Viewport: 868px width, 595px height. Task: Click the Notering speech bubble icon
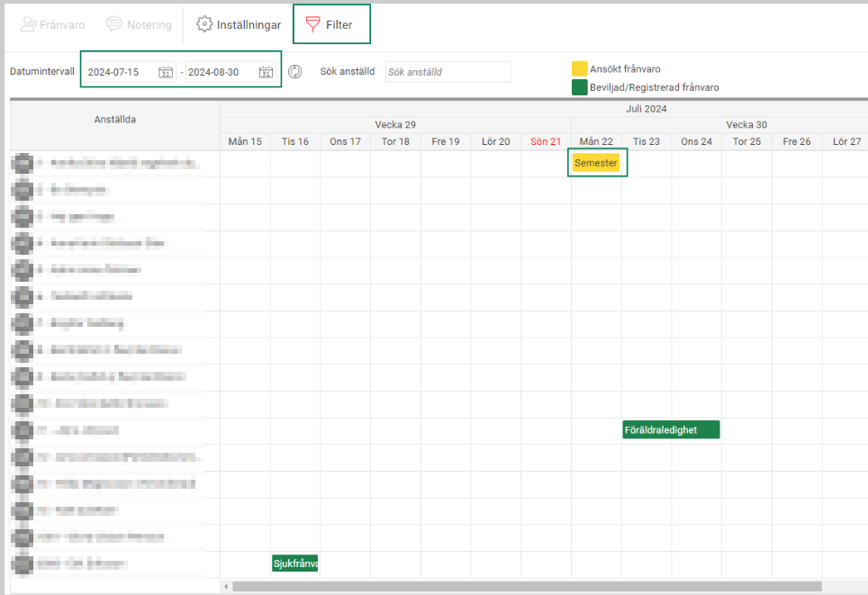pos(114,24)
